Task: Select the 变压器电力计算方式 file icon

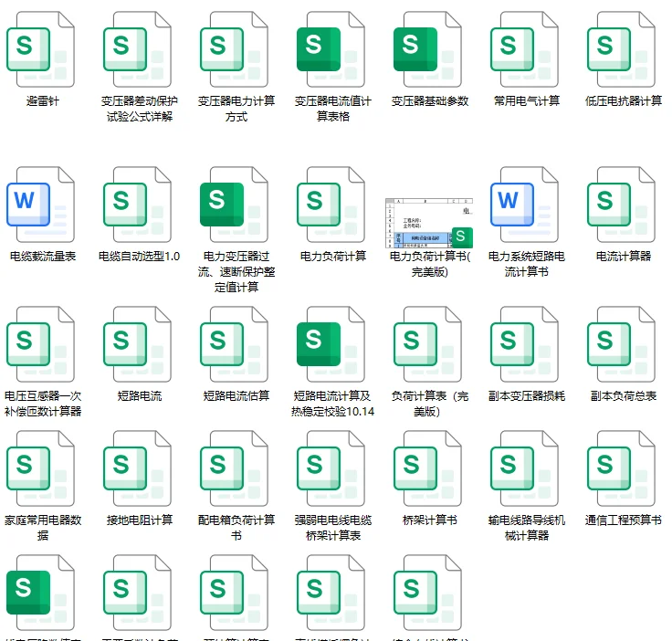Action: click(235, 49)
